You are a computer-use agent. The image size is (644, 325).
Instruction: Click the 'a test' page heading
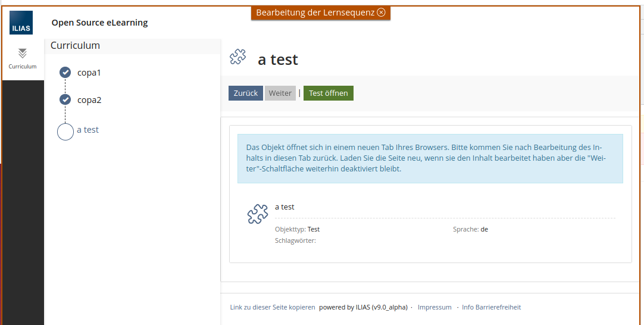pos(277,60)
